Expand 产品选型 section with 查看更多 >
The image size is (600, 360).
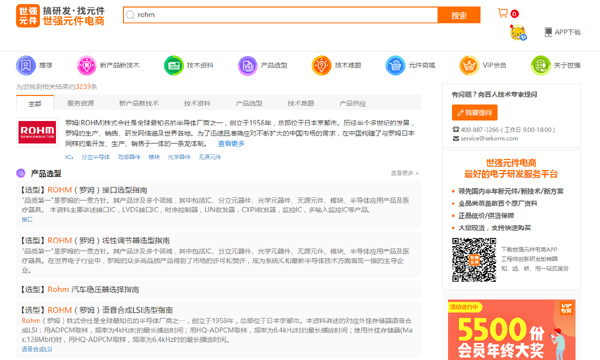404,173
